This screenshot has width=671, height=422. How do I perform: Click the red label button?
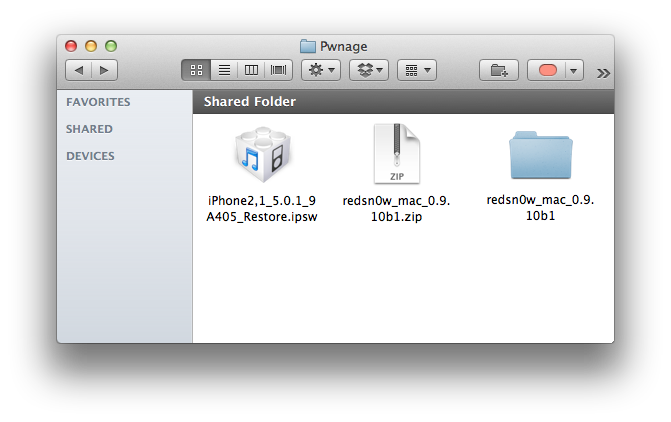547,70
